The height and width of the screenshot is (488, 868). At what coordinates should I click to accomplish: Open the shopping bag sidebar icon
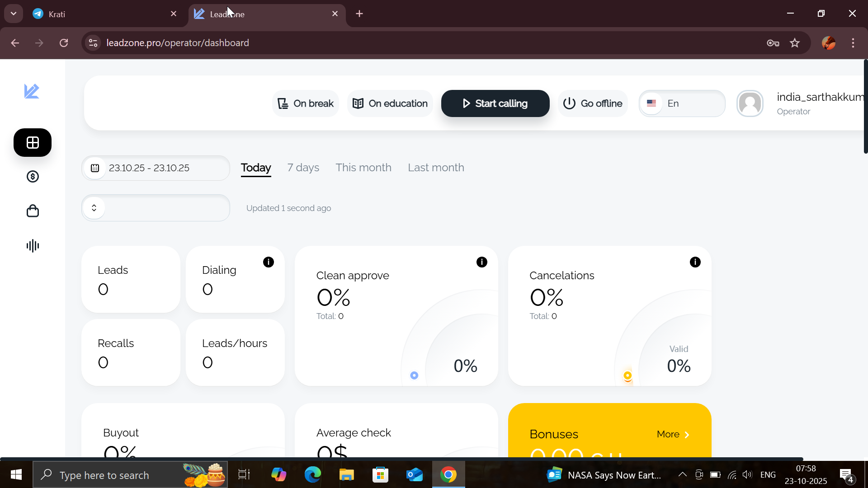[33, 211]
